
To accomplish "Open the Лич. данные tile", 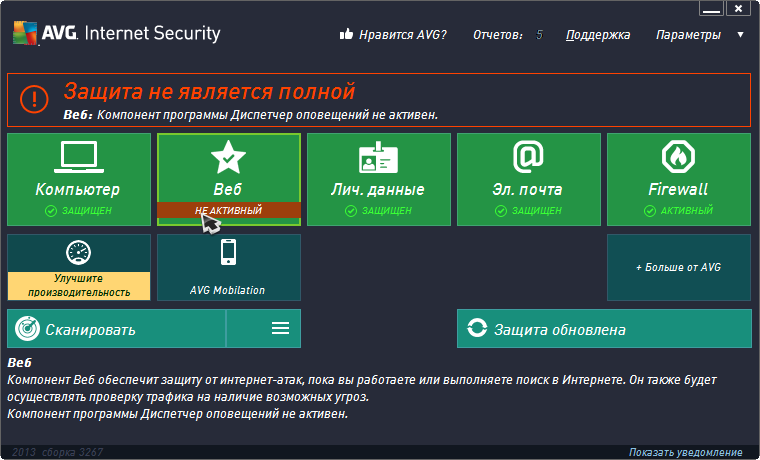I will (x=379, y=180).
